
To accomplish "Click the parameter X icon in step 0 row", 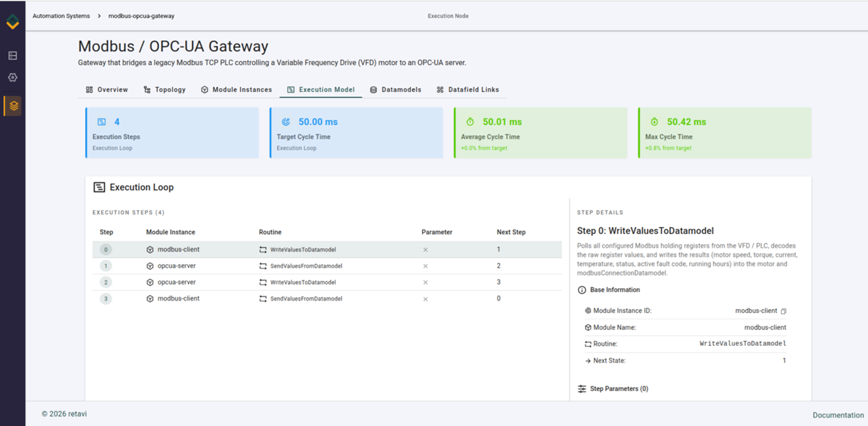I will 426,250.
